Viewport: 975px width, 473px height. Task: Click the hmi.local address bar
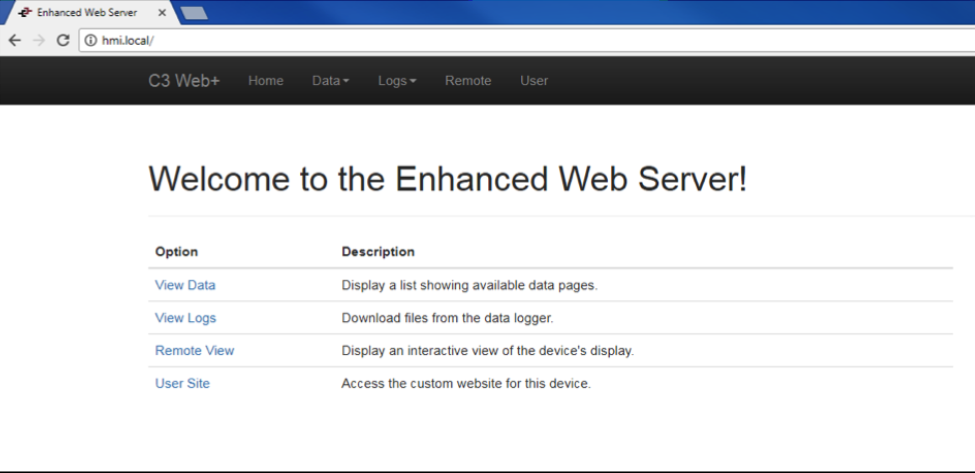pyautogui.click(x=529, y=40)
